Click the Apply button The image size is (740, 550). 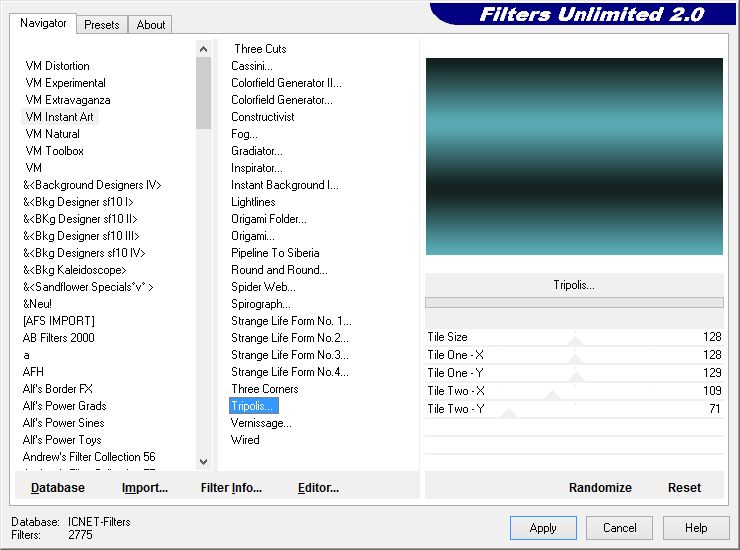point(543,528)
